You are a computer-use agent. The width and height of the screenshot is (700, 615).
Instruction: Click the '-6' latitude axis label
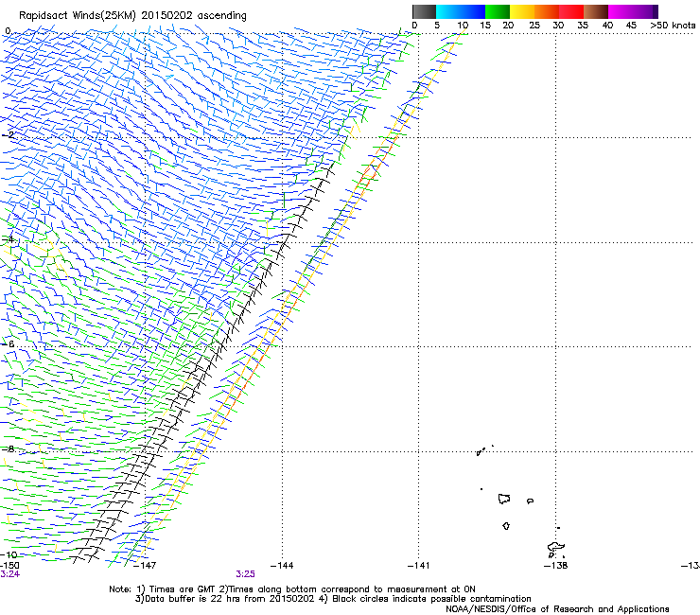click(9, 343)
